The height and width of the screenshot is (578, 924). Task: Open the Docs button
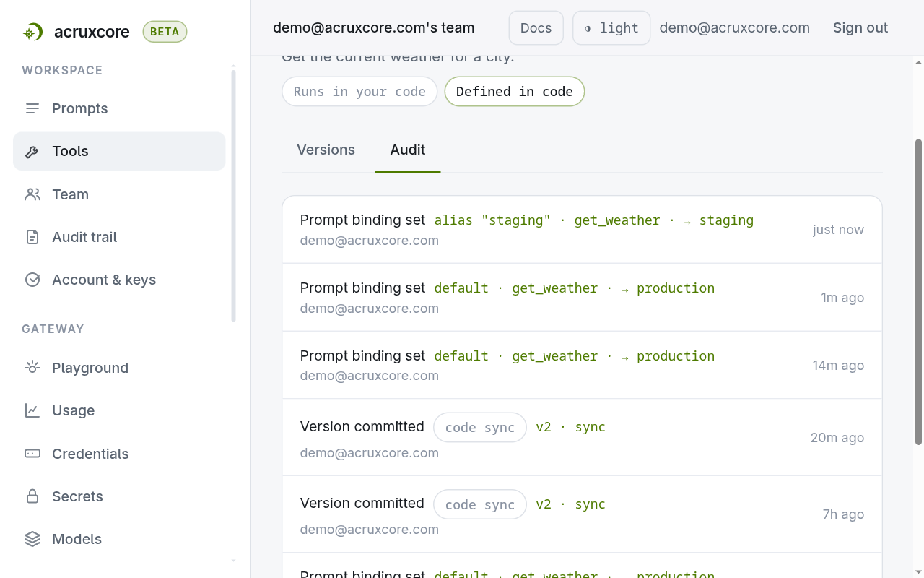(x=536, y=28)
